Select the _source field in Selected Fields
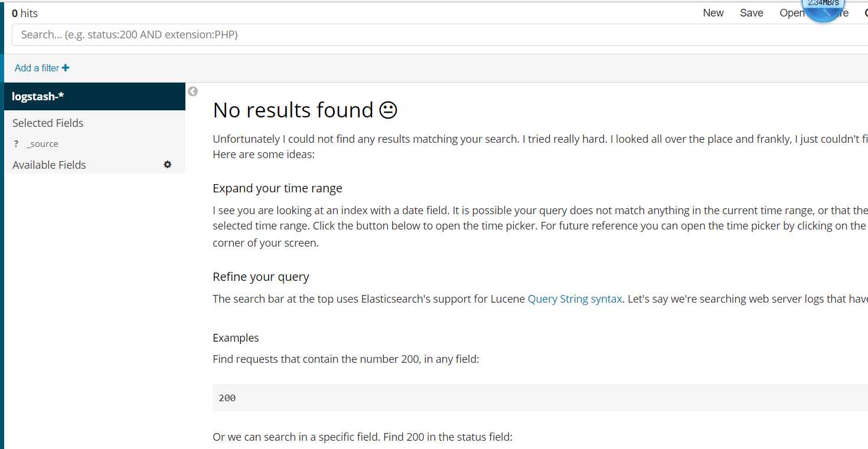The image size is (868, 449). [x=43, y=144]
